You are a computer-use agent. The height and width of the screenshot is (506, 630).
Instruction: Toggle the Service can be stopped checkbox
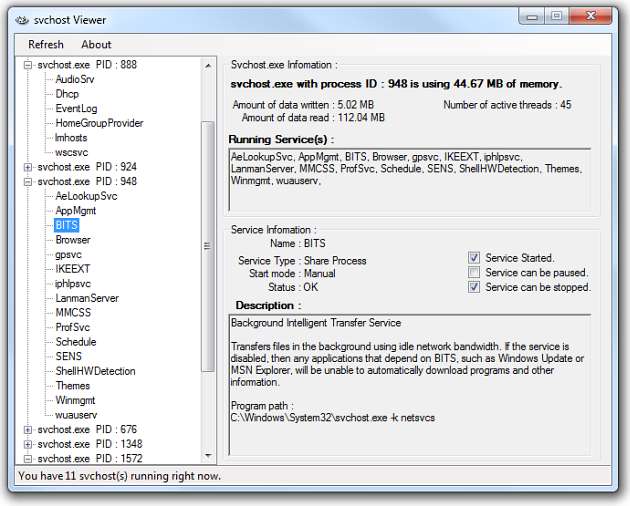pos(474,288)
